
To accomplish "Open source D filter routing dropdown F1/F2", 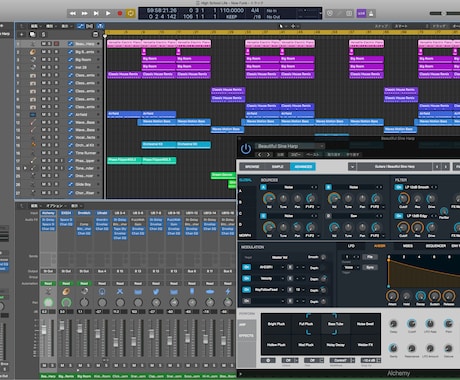I will pos(377,236).
